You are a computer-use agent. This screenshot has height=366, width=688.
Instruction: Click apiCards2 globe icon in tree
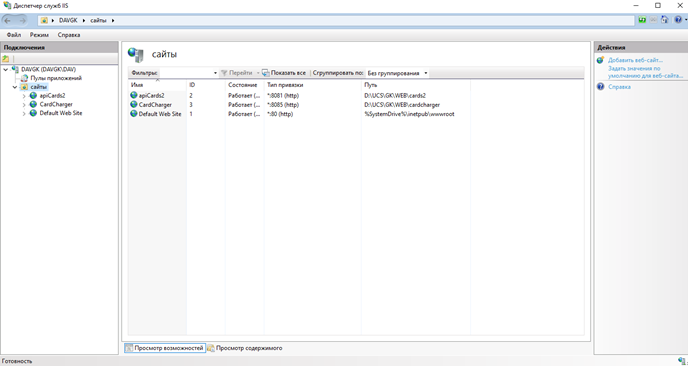(x=33, y=95)
